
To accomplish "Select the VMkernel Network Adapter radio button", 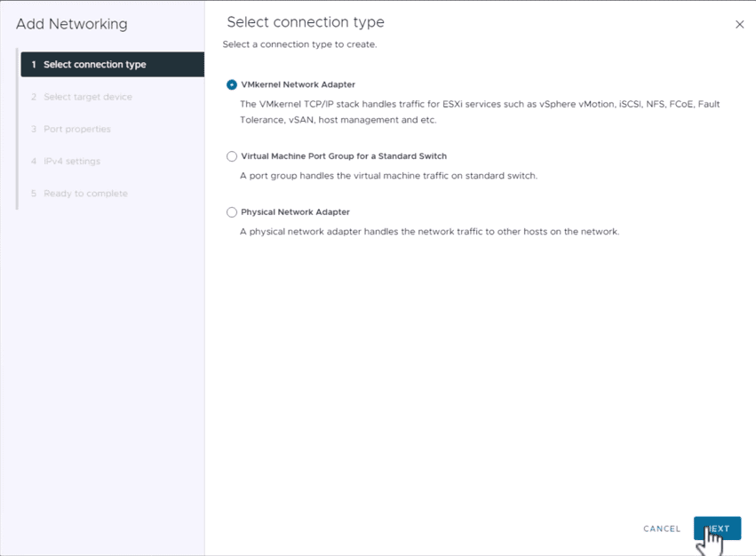I will [232, 85].
